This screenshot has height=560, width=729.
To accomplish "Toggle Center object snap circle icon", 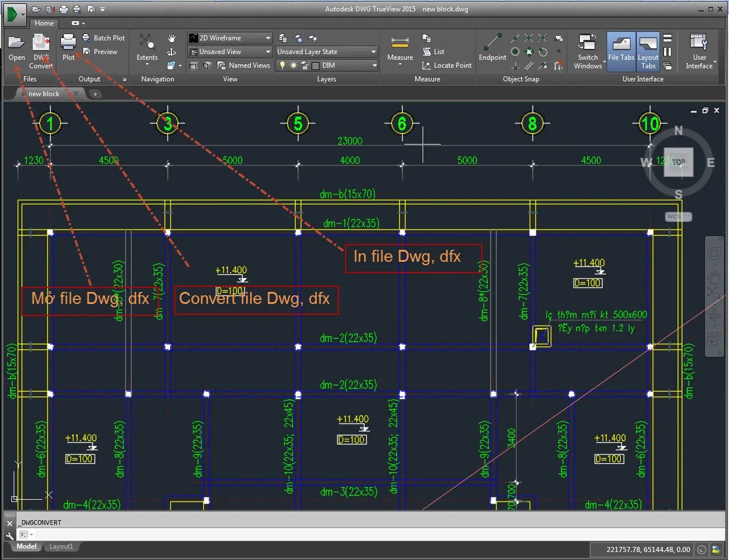I will 515,52.
